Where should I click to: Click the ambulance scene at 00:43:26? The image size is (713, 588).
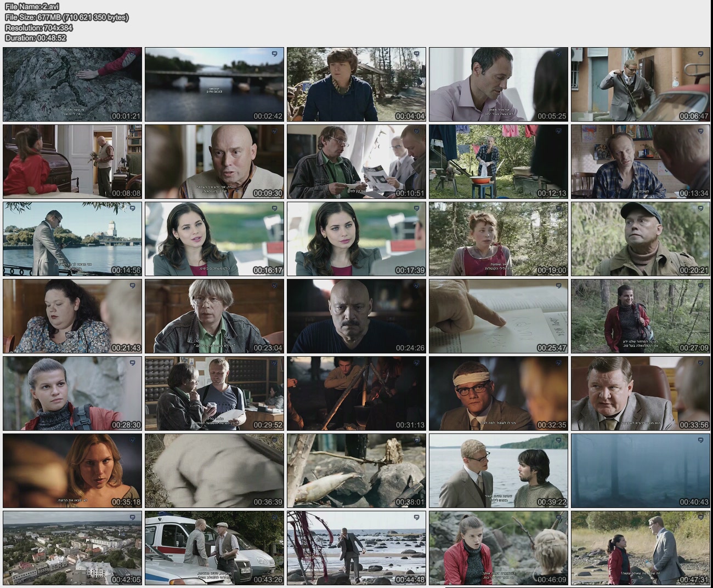click(x=214, y=548)
